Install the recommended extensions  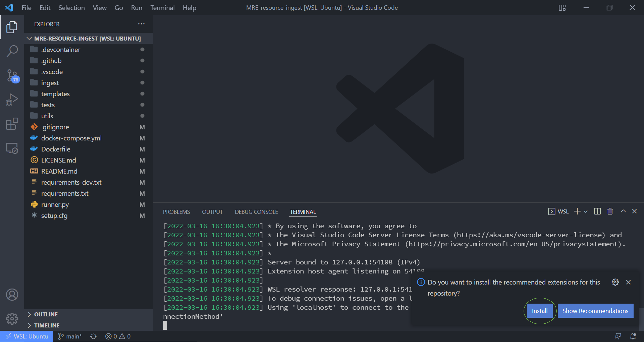click(x=539, y=311)
